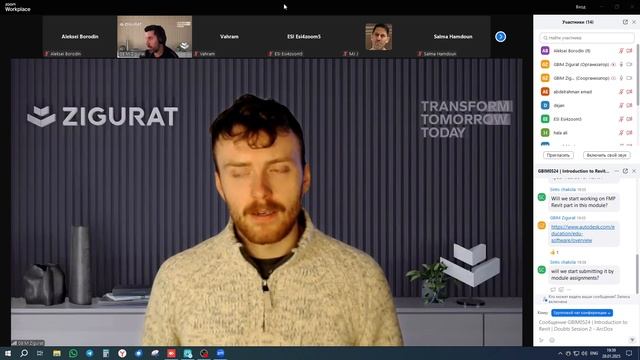Select the GBIM Zigurat video thumbnail
This screenshot has height=360, width=640.
coord(154,37)
